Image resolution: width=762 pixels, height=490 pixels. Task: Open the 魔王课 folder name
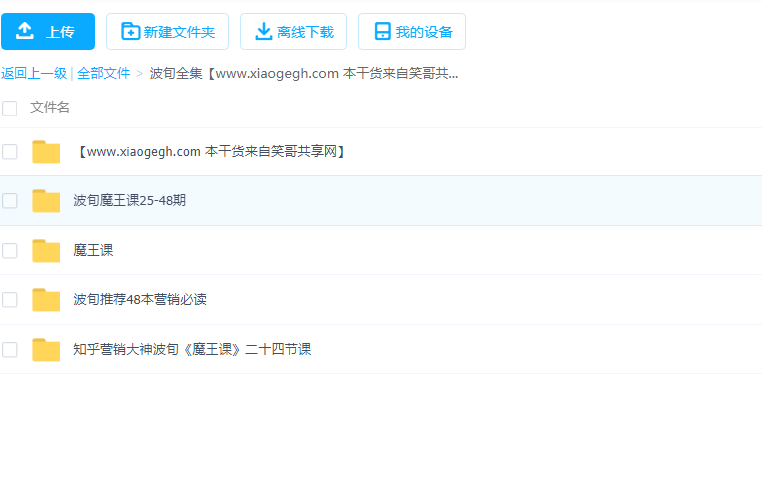coord(93,250)
